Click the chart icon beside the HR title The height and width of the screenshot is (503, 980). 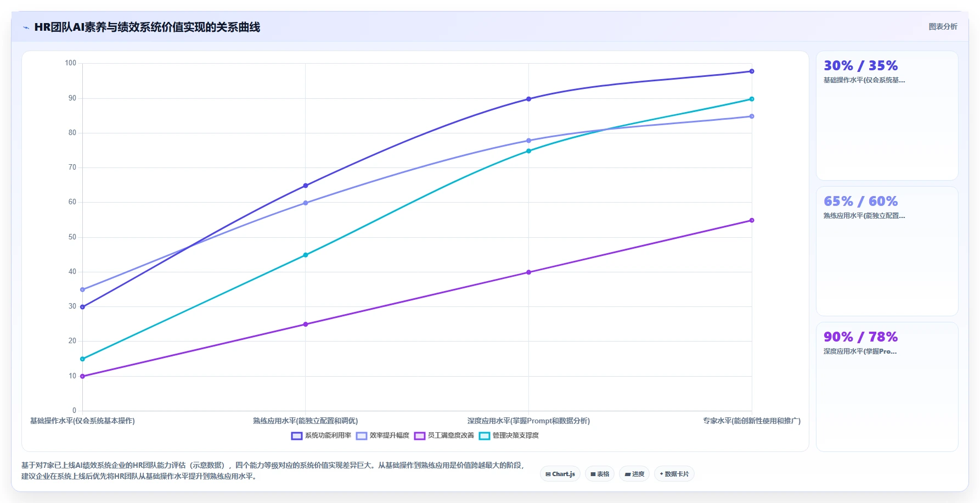(x=26, y=27)
